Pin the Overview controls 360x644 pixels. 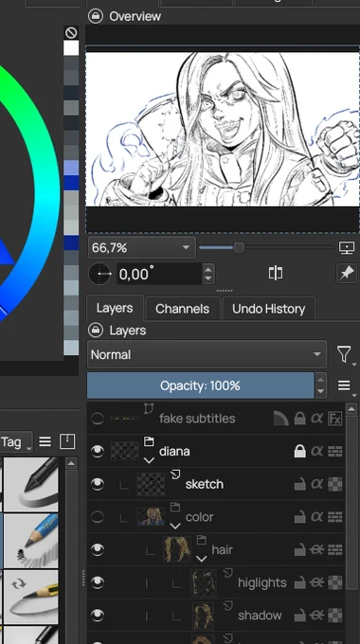[347, 273]
